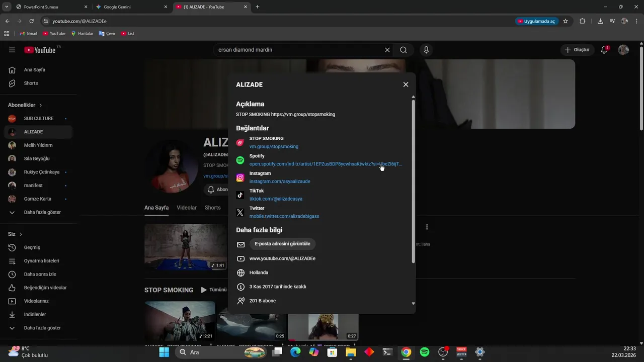Open the YouTube hamburger guide menu
The width and height of the screenshot is (644, 362).
coord(12,50)
